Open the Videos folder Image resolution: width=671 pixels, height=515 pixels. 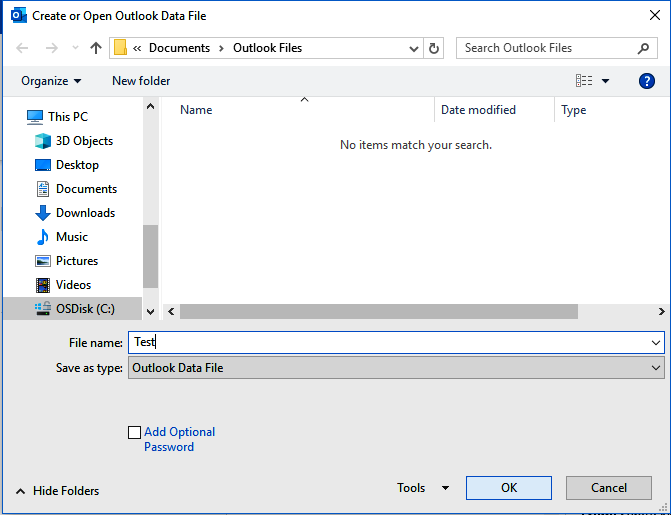63,285
